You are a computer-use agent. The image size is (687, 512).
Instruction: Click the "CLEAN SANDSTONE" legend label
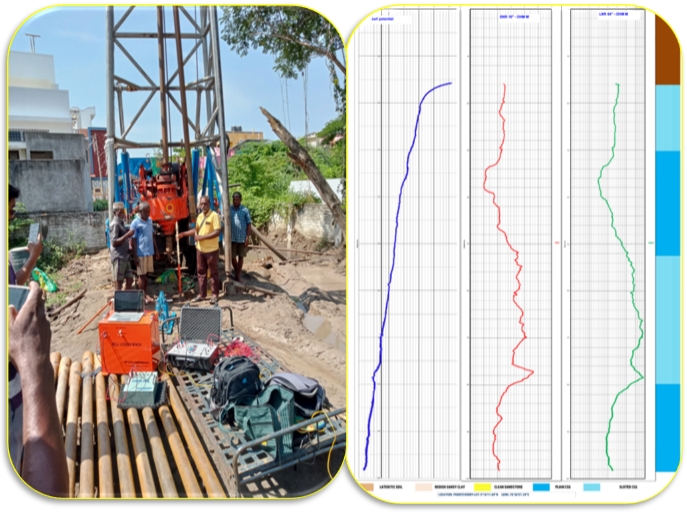[x=508, y=487]
